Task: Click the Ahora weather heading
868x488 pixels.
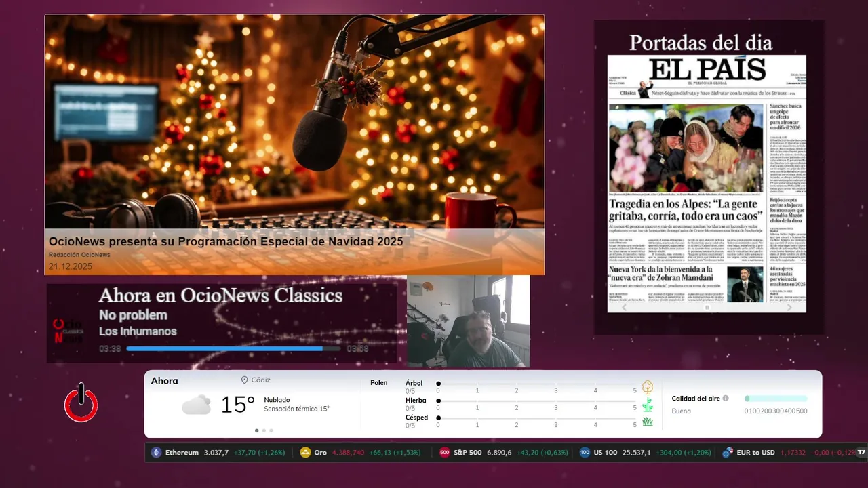Action: (x=164, y=381)
